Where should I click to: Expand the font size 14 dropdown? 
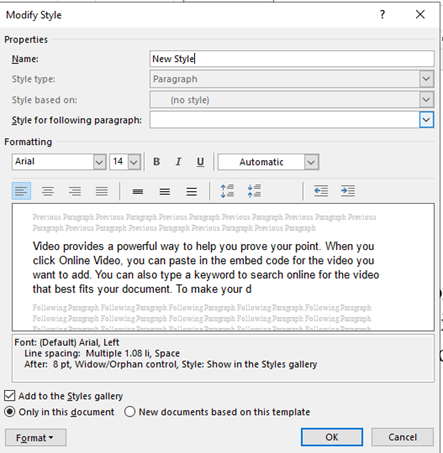(x=134, y=162)
